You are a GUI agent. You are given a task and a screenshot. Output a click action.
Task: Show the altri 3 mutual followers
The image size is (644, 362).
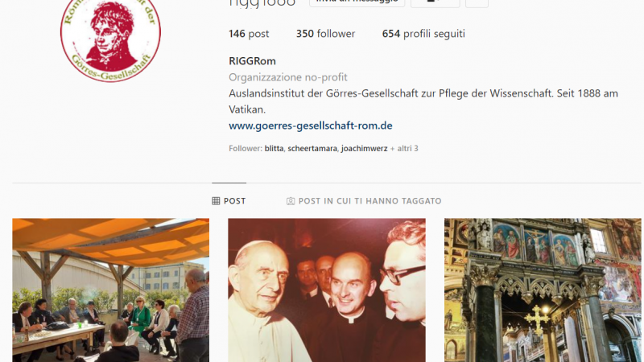[404, 149]
